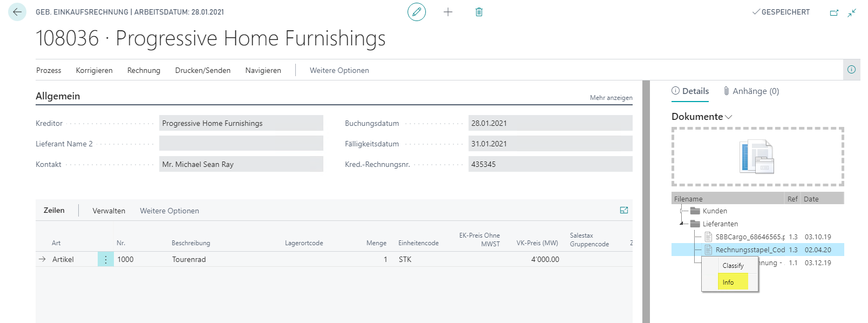Click the Lieferant Name 2 field
The image size is (868, 323).
point(241,144)
